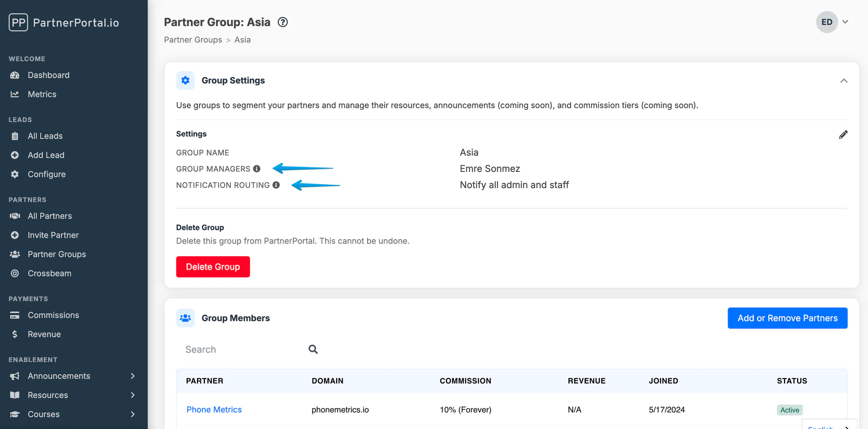Click the Dashboard gauge icon
The height and width of the screenshot is (429, 868).
coord(15,75)
